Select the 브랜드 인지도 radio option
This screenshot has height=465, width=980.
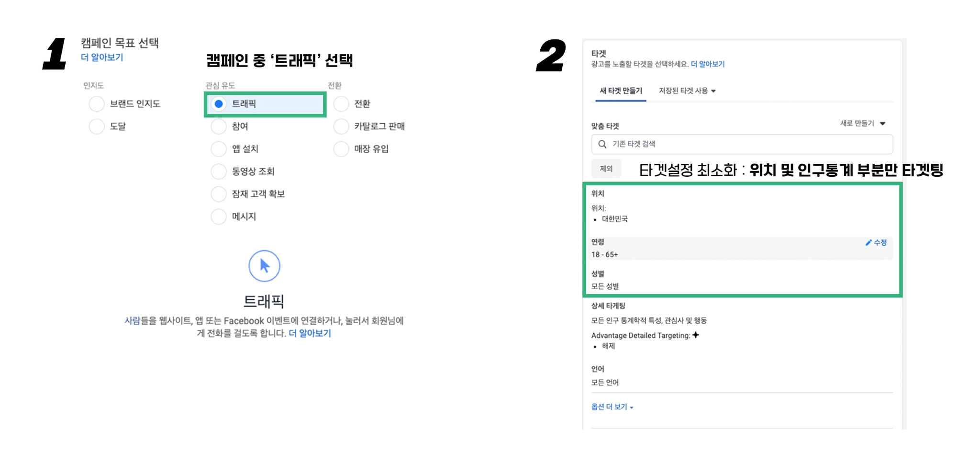point(97,104)
